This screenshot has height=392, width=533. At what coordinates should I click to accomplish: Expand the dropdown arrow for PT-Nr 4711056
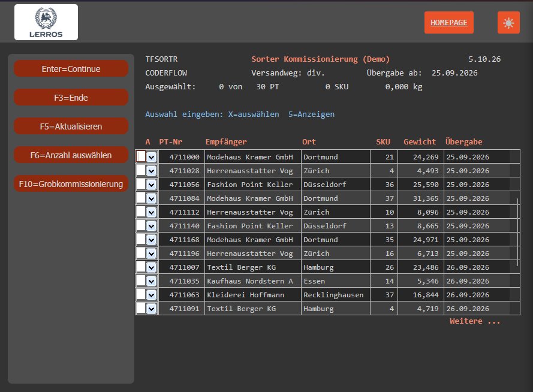click(151, 185)
